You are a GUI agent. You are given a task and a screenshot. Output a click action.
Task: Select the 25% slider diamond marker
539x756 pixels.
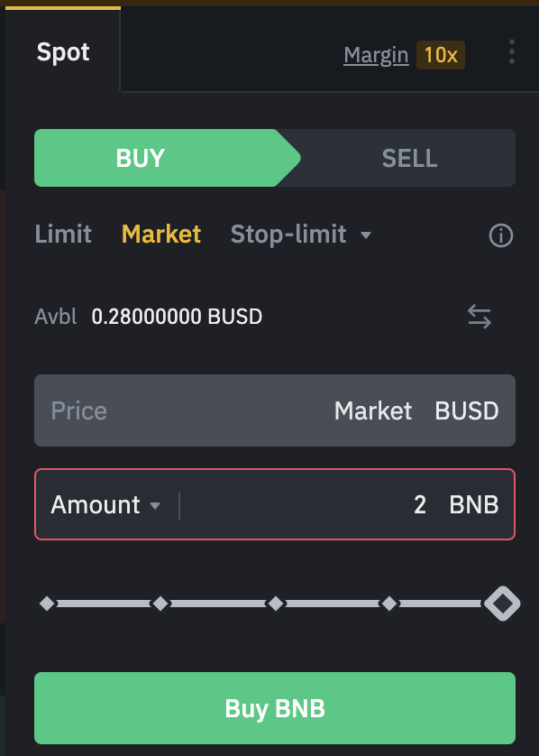point(160,604)
